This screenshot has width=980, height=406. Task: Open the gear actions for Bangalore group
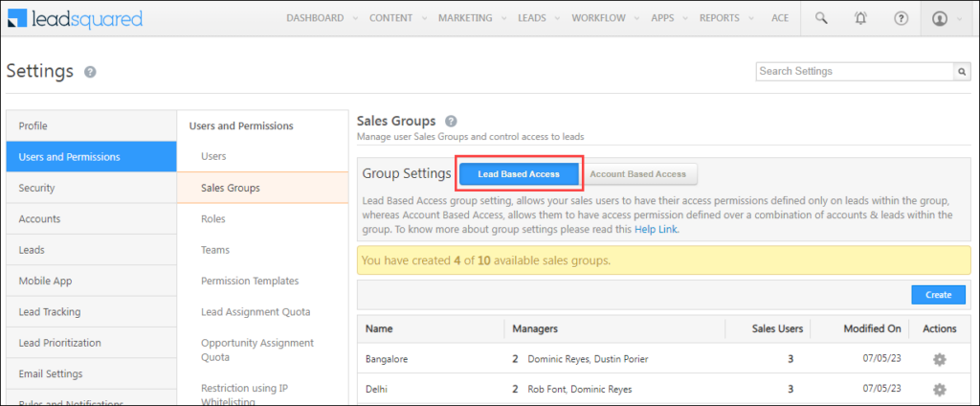940,359
